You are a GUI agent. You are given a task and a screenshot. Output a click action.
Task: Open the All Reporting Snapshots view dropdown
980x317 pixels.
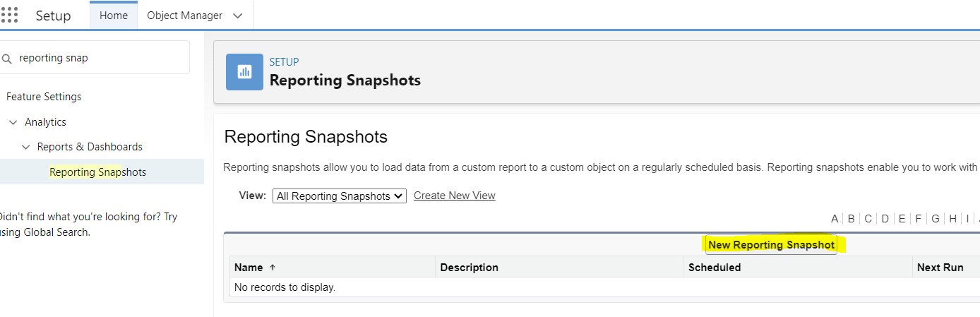point(339,196)
